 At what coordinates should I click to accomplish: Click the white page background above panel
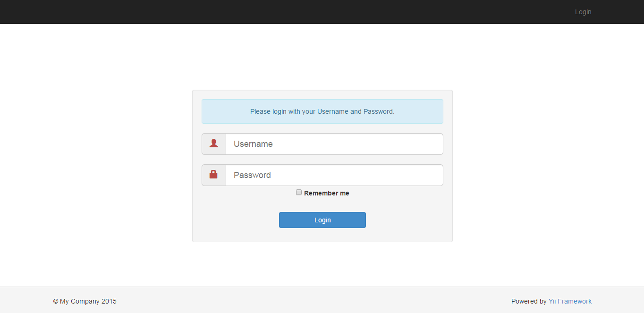click(322, 57)
